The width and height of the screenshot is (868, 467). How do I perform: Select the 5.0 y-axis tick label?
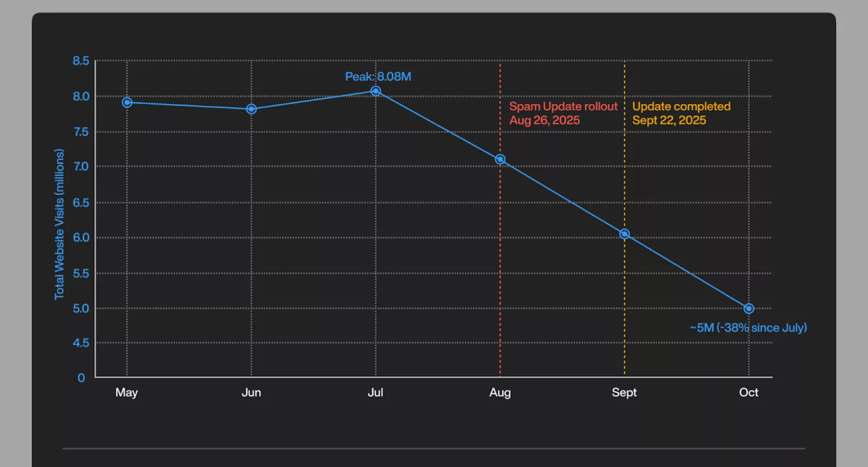80,308
